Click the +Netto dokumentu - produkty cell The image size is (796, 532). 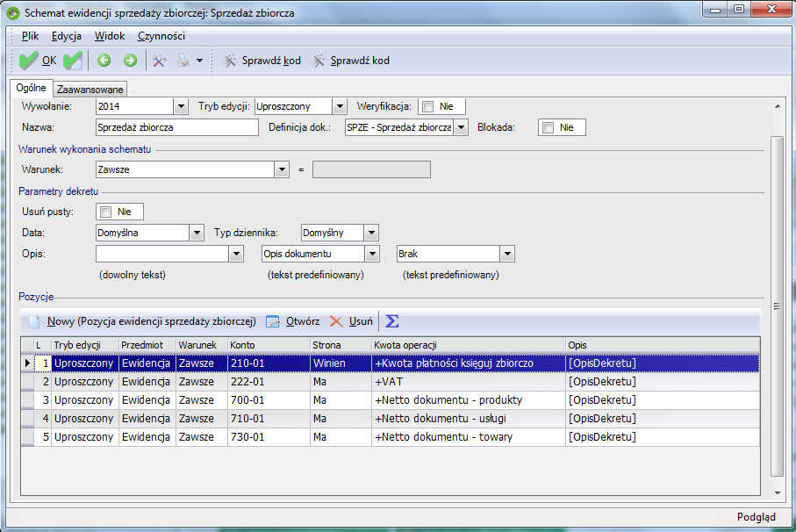point(469,400)
